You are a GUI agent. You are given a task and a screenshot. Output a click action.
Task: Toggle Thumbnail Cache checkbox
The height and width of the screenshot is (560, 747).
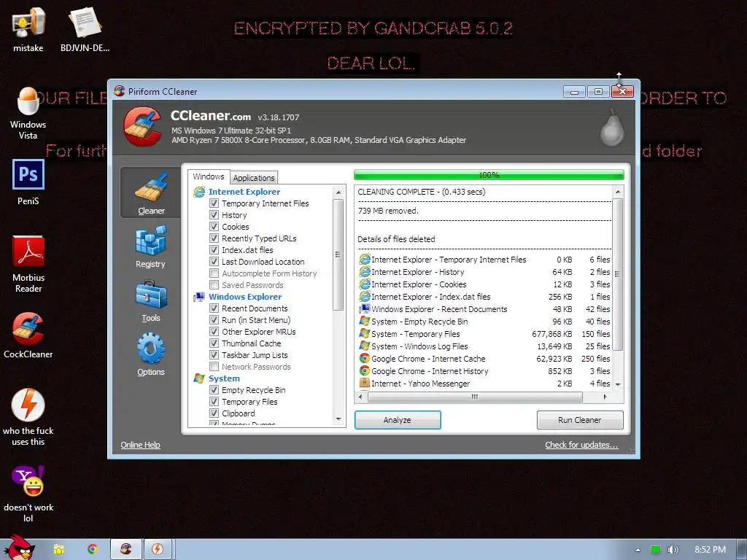tap(214, 343)
